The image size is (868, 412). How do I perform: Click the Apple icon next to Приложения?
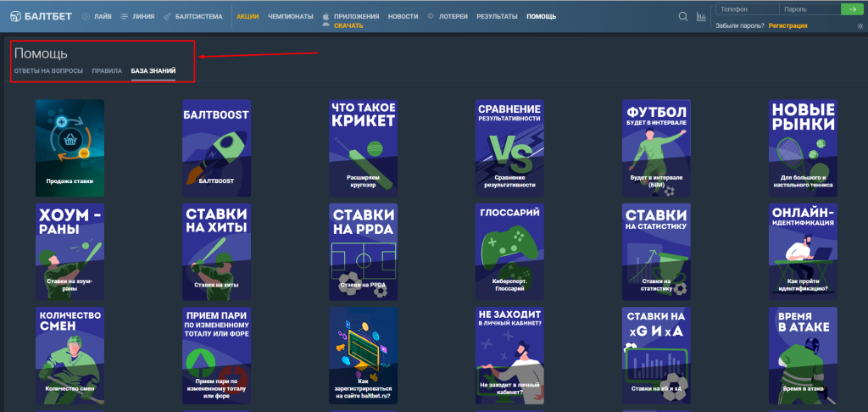point(325,17)
